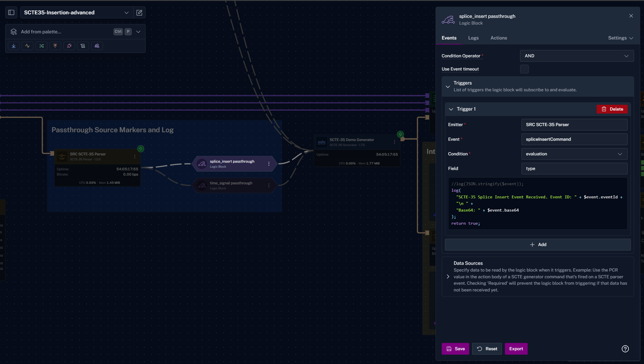
Task: Switch to the Logs tab
Action: [473, 38]
